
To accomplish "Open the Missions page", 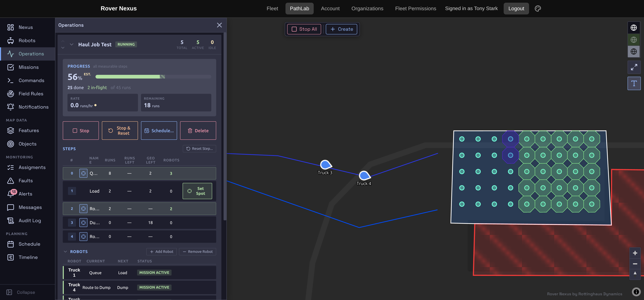I will point(28,67).
